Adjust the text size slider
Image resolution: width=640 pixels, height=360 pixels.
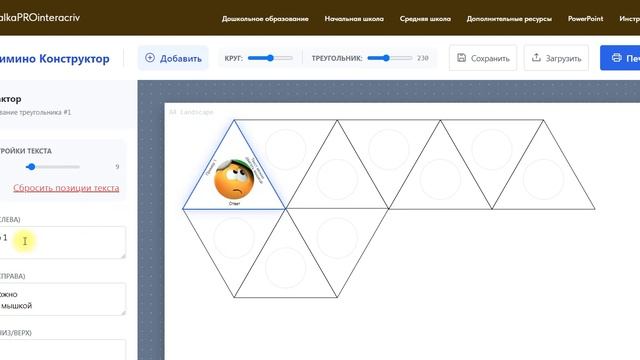click(x=52, y=167)
